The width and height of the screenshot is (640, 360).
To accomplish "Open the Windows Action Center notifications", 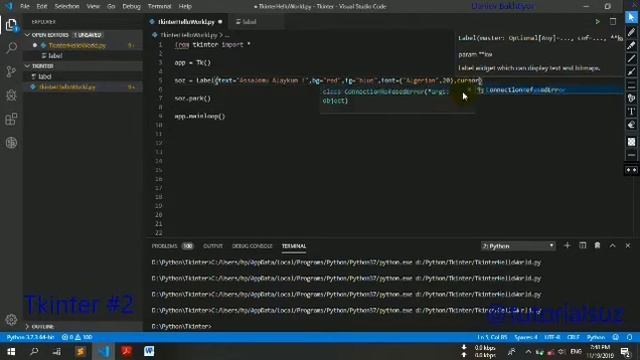I will pyautogui.click(x=625, y=351).
